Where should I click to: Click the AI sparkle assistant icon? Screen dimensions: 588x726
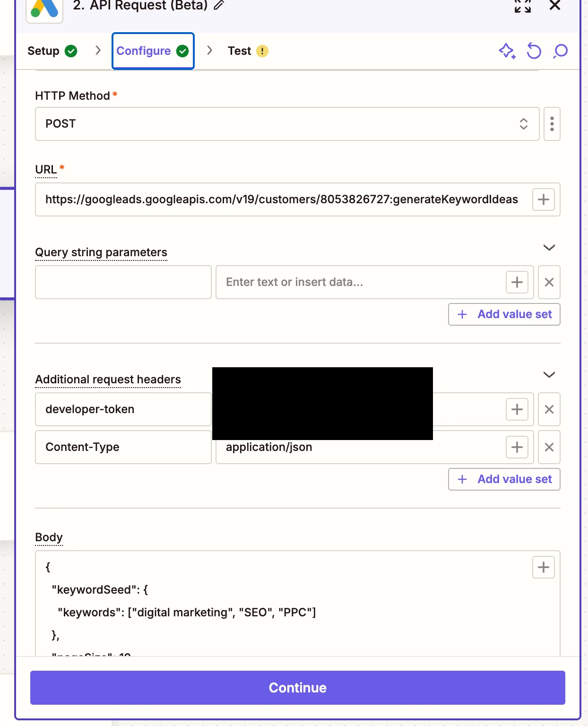pos(507,51)
